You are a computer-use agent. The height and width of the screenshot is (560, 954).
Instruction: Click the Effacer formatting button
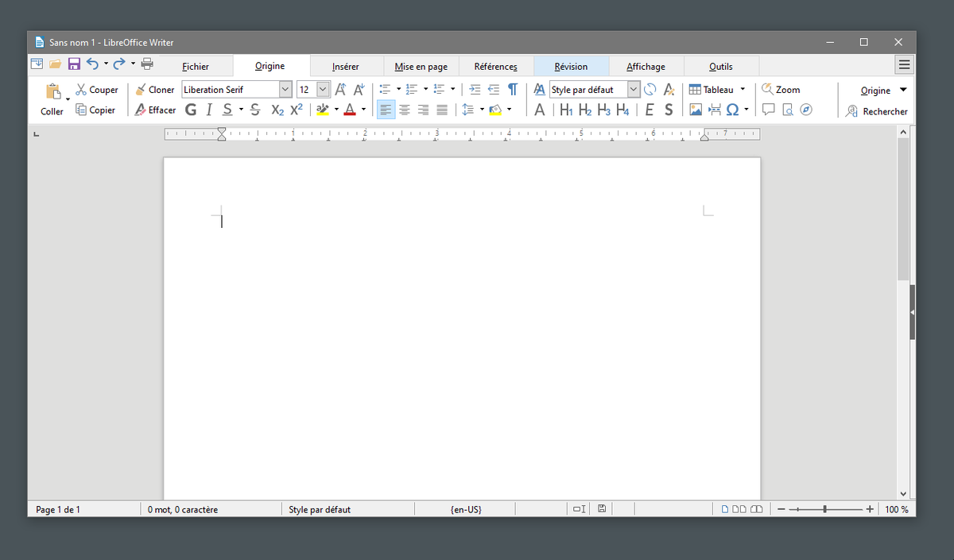[x=155, y=110]
